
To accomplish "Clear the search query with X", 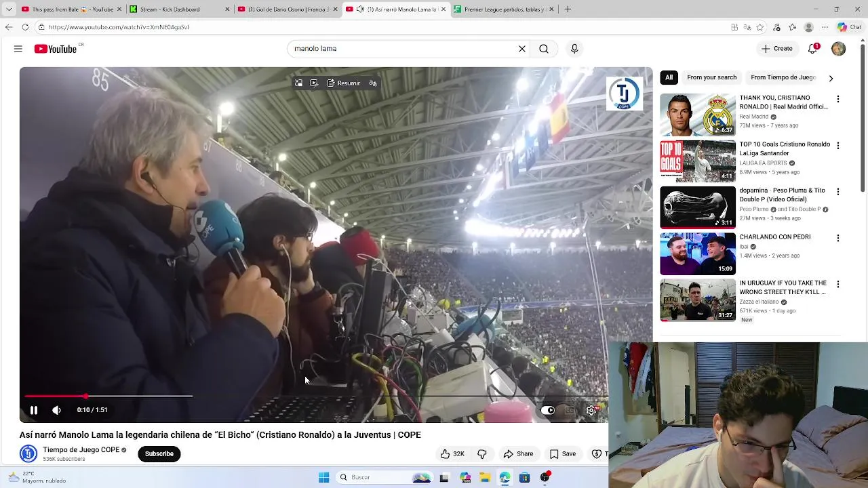I will (522, 49).
